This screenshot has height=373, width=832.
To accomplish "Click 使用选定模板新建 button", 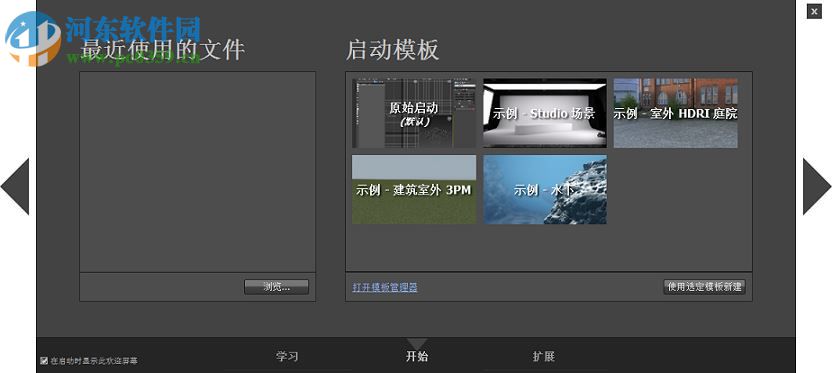I will (705, 287).
